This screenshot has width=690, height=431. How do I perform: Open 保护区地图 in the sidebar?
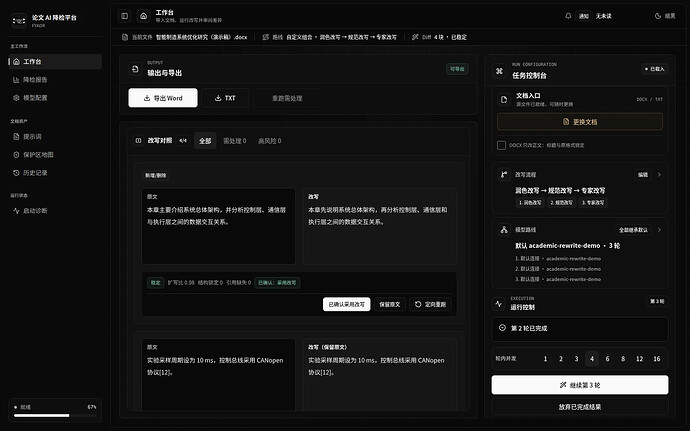pyautogui.click(x=55, y=155)
